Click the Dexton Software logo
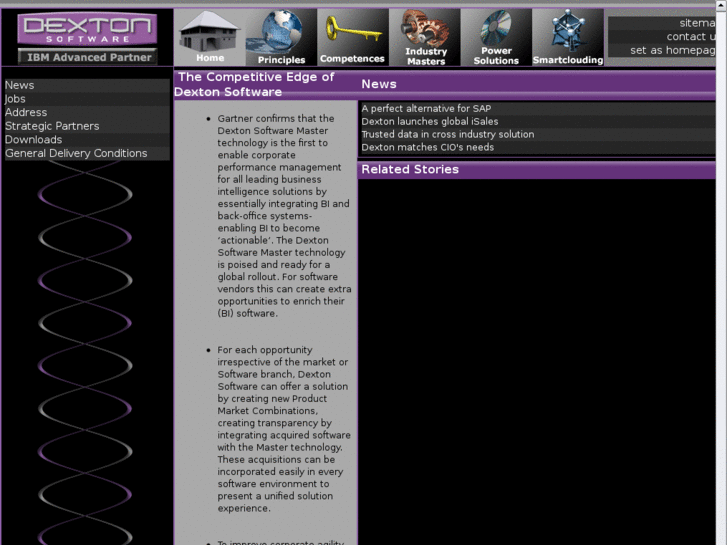The image size is (727, 545). click(x=87, y=28)
